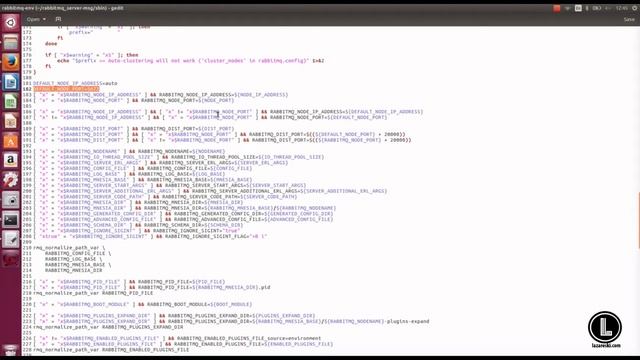
Task: Open the Open file dropdown in gedit
Action: (x=36, y=19)
